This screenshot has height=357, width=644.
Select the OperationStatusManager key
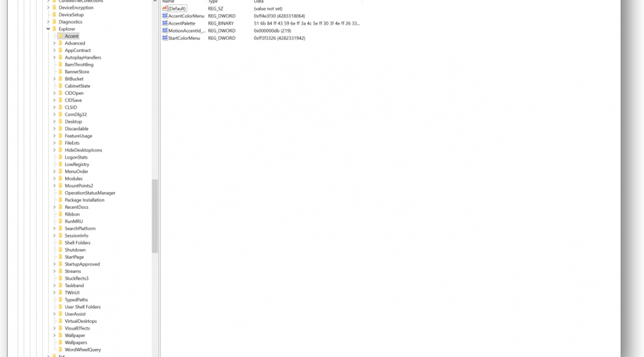coord(90,193)
